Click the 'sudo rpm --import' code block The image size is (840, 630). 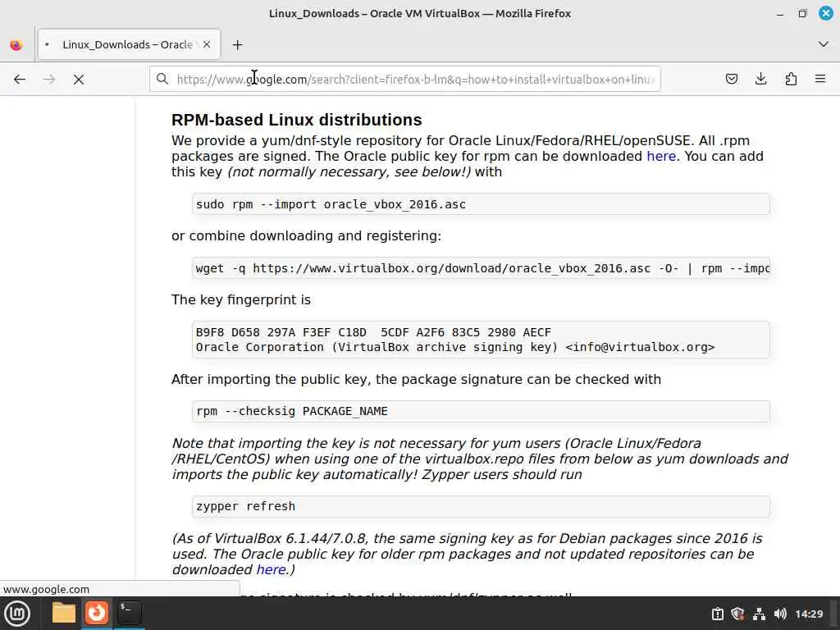(x=481, y=204)
